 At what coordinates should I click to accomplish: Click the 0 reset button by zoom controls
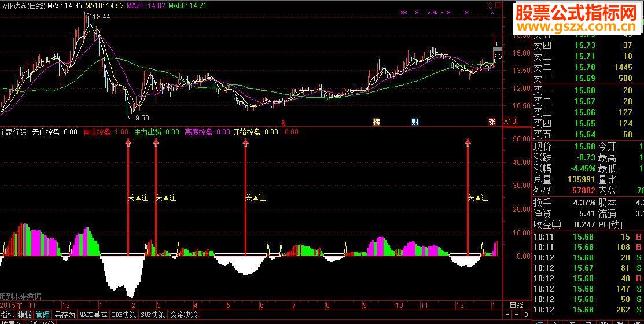click(526, 315)
